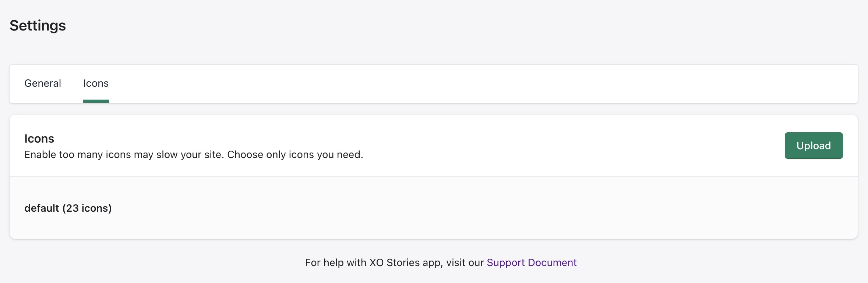Expand the default (23 icons) group
Image resolution: width=868 pixels, height=283 pixels.
pyautogui.click(x=68, y=208)
